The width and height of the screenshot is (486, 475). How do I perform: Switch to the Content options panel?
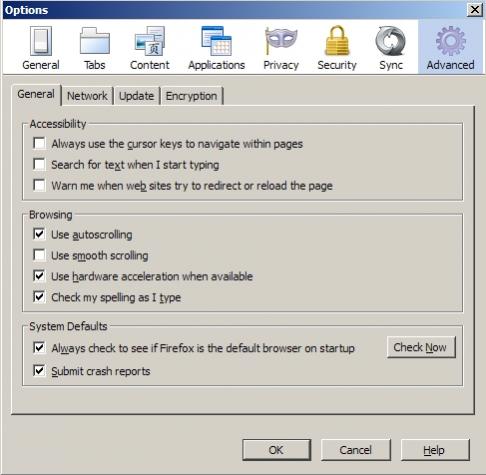click(x=150, y=48)
